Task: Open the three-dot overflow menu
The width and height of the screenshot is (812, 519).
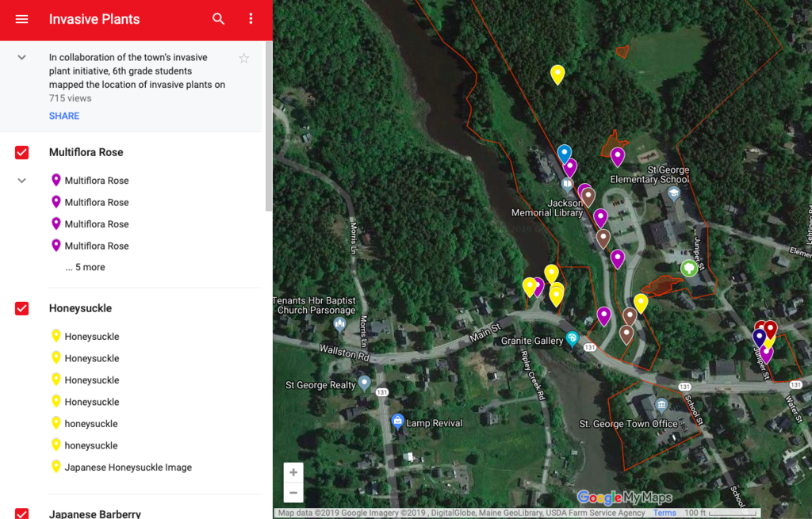Action: tap(251, 19)
